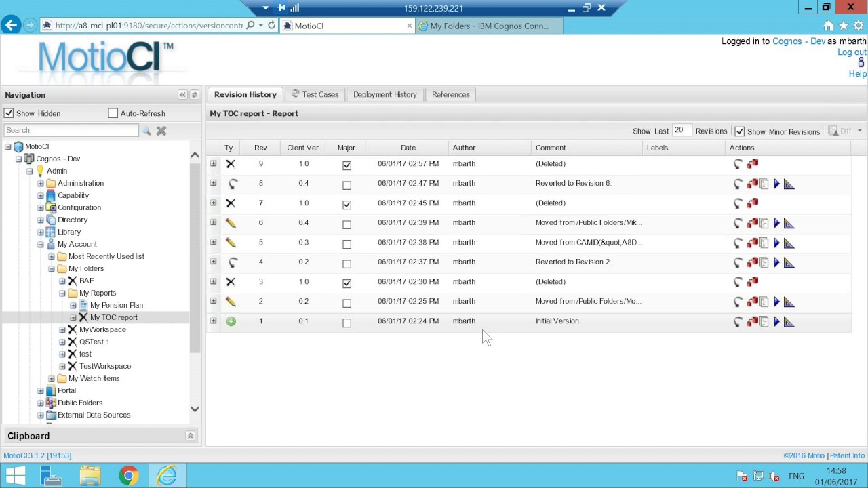The height and width of the screenshot is (488, 868).
Task: Collapse the Navigation panel with double-arrow icon
Action: [x=182, y=95]
